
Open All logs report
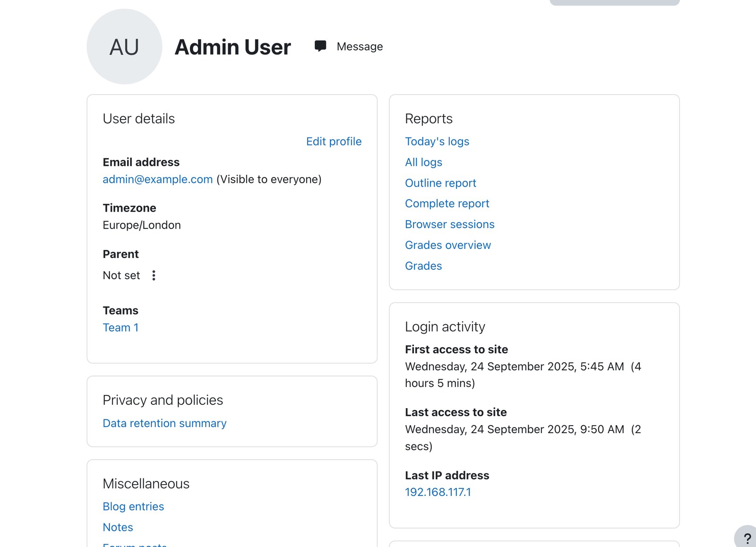tap(423, 162)
